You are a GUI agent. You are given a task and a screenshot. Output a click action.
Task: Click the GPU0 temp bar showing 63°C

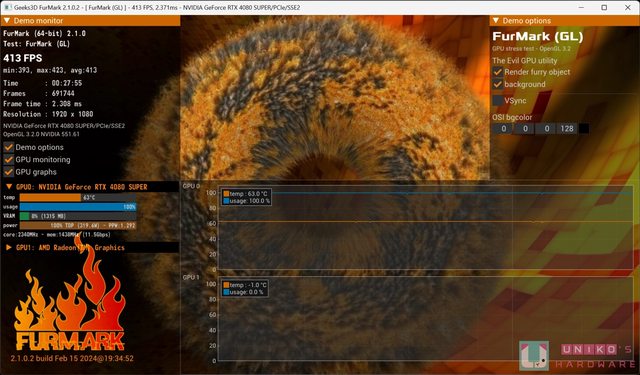point(78,197)
